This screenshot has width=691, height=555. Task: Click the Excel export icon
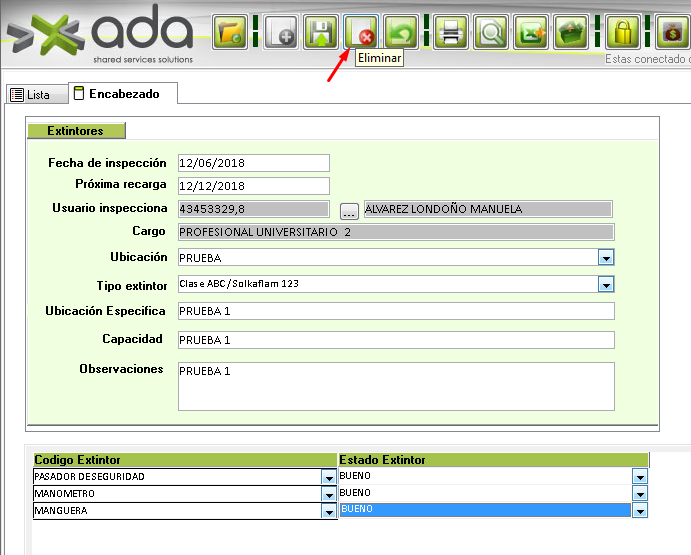pyautogui.click(x=530, y=32)
